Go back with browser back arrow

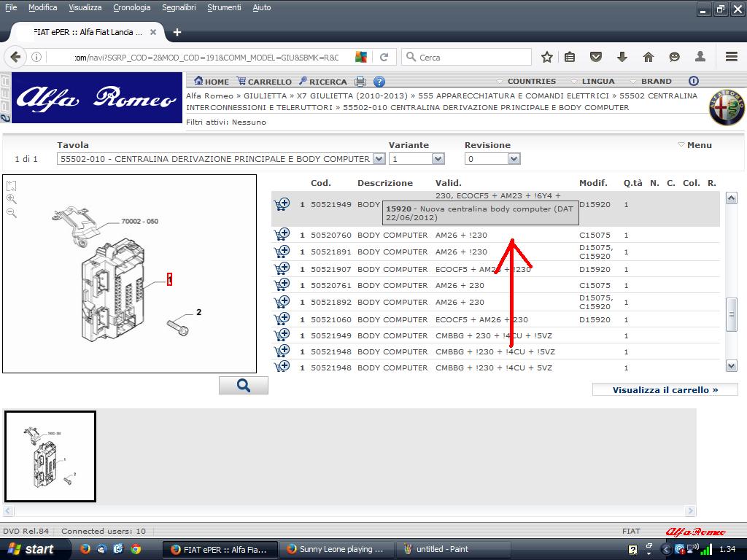(15, 57)
